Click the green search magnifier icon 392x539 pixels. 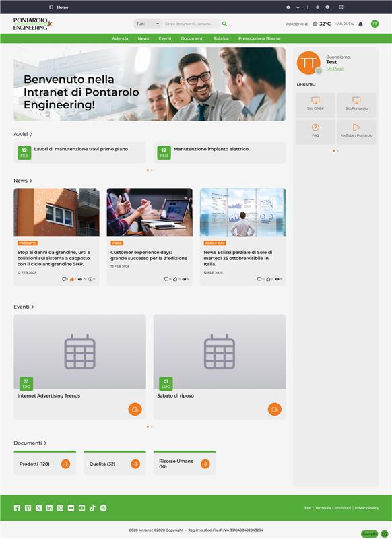point(224,24)
